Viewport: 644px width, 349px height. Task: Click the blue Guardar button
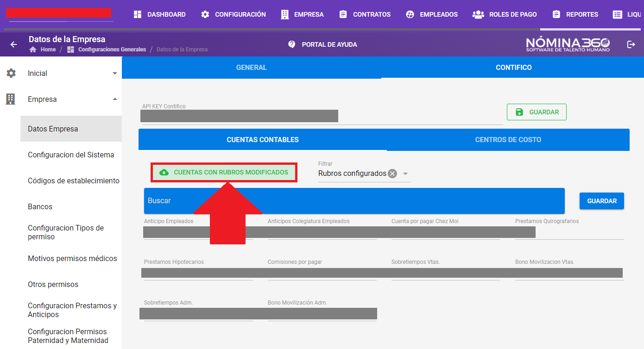602,201
